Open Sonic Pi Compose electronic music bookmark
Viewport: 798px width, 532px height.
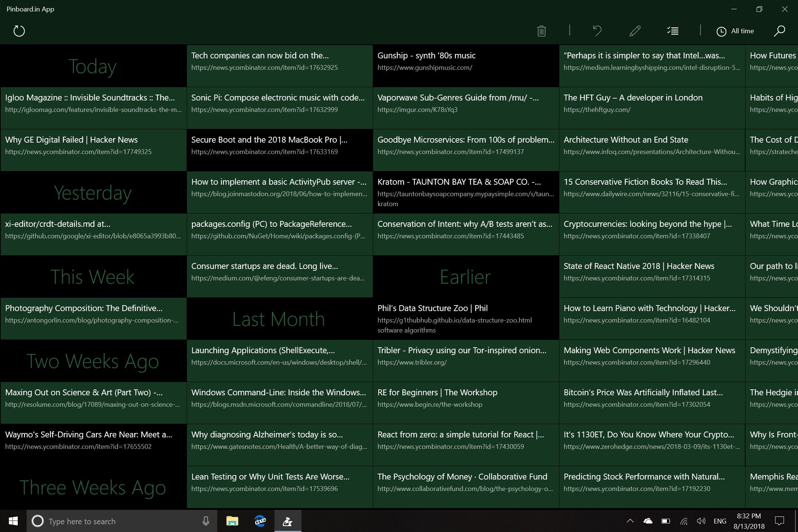click(x=279, y=108)
